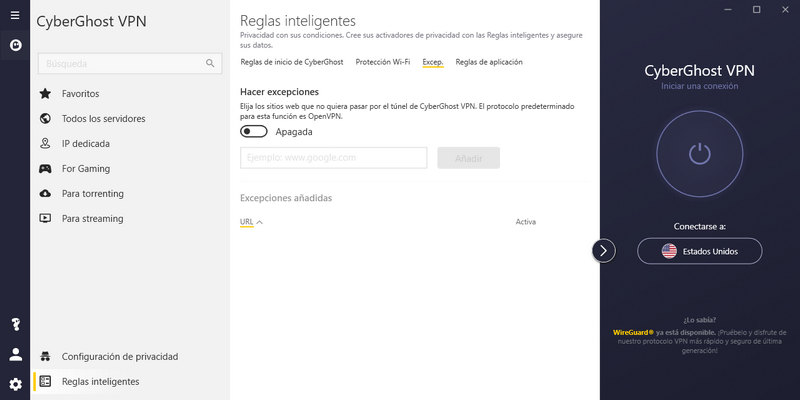Click the CyberGhost ghost logo icon

[x=15, y=45]
